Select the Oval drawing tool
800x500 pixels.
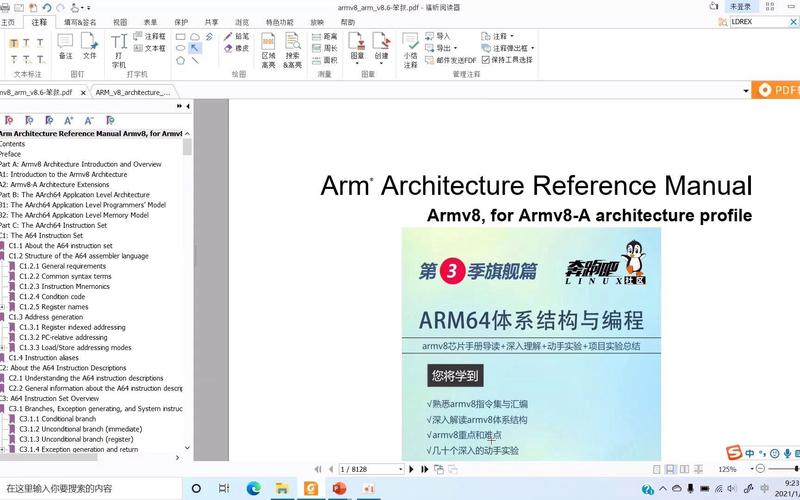pos(181,48)
